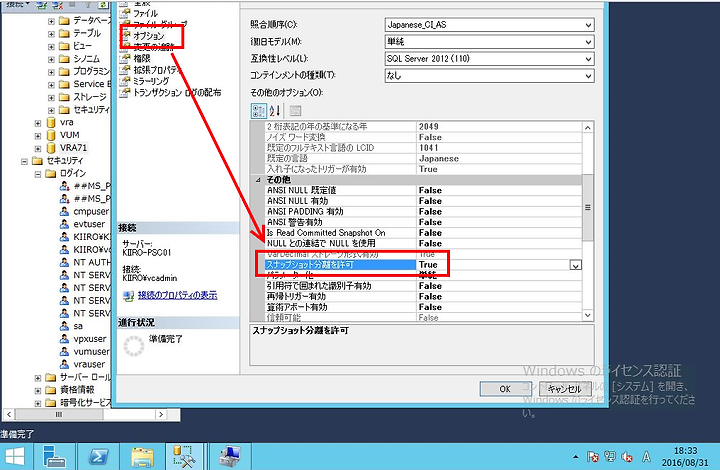Expand the テーブル folder in Object Explorer

(51, 34)
